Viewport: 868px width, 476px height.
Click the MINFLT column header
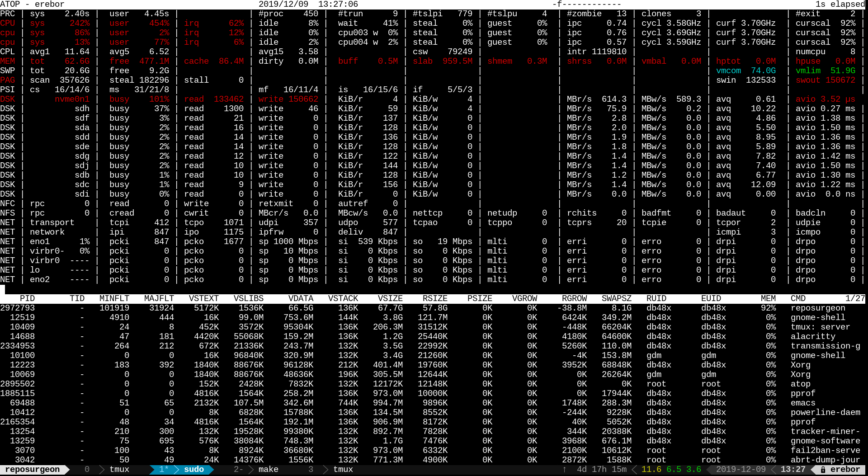tap(114, 299)
